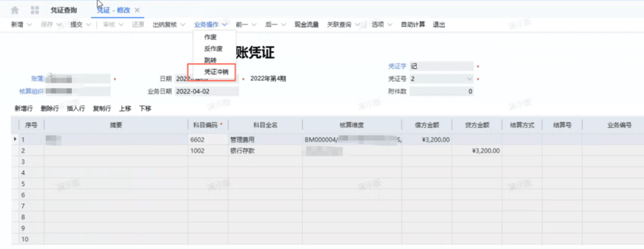Click the 保存 toolbar button
The height and width of the screenshot is (249, 644).
tap(47, 25)
